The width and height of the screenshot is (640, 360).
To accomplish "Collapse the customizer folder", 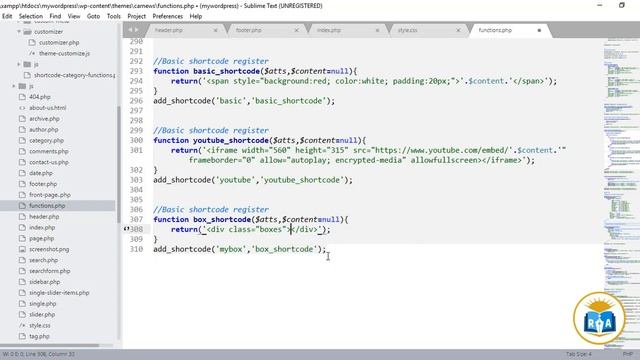I will 19,31.
